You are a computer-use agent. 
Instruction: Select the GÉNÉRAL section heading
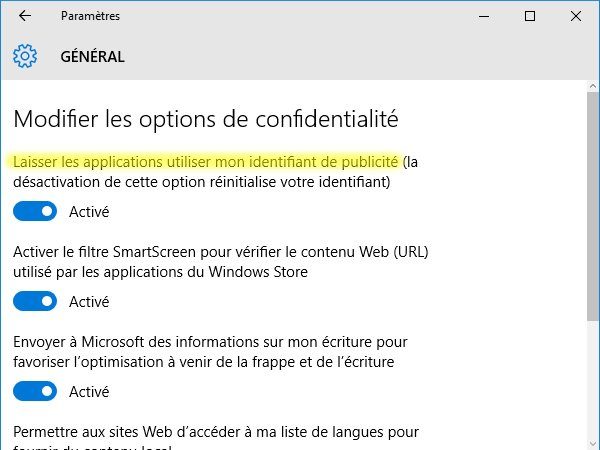(93, 57)
